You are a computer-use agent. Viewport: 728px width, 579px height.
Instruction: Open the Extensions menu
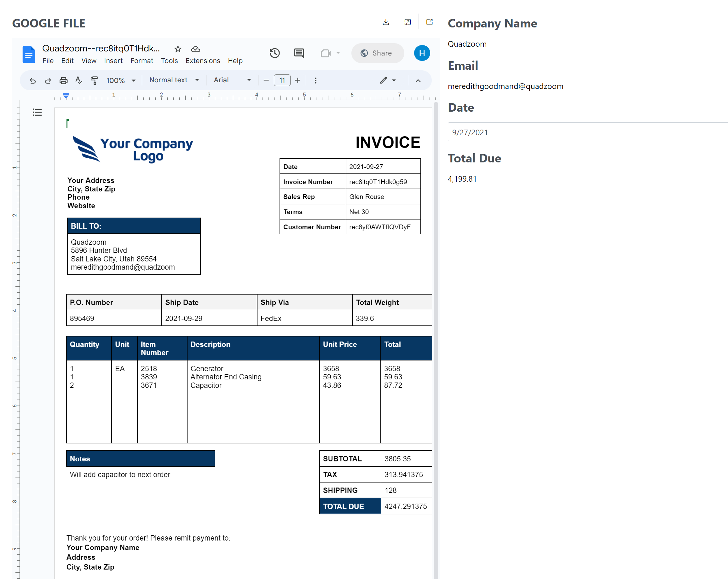click(x=203, y=61)
